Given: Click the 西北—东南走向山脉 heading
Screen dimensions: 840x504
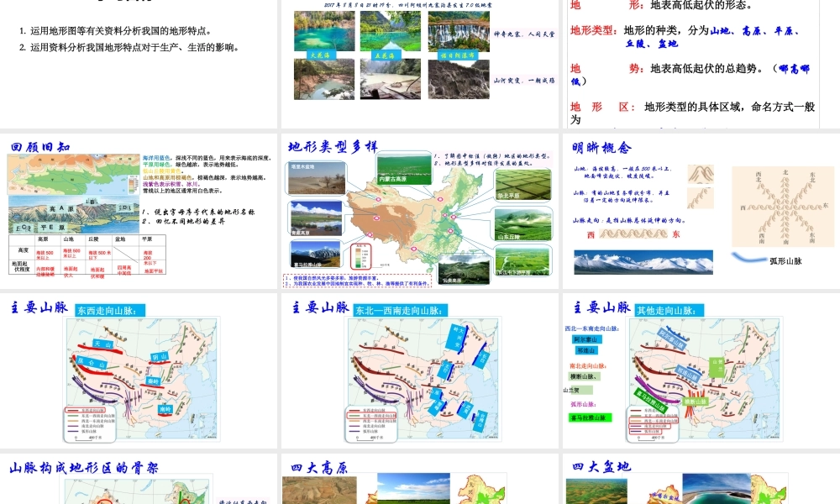Looking at the screenshot, I should tap(591, 328).
